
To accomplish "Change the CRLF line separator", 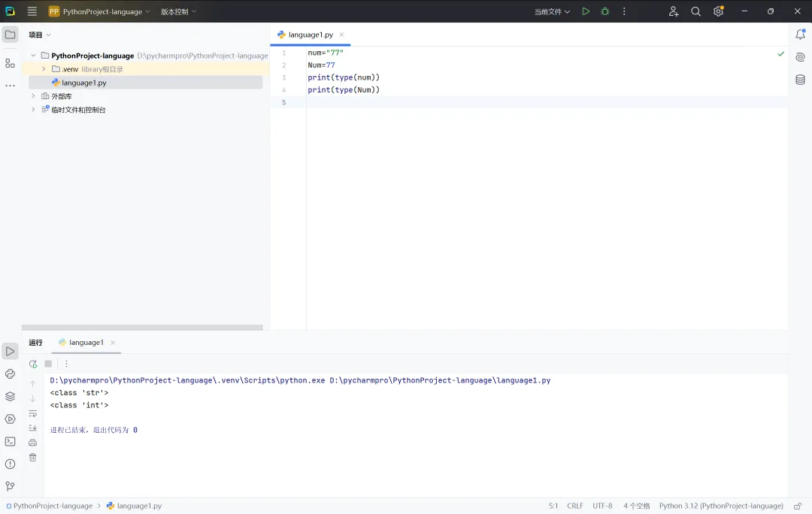I will pyautogui.click(x=575, y=506).
